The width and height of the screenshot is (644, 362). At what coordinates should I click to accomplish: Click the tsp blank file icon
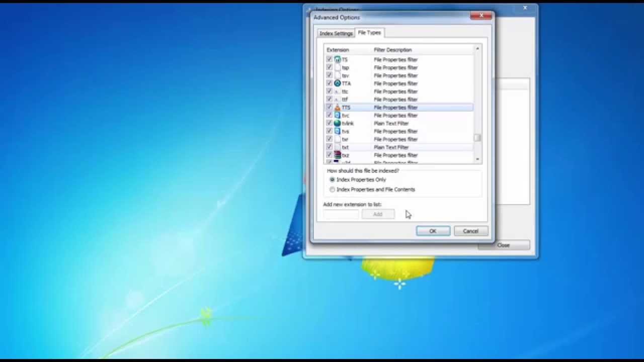point(337,67)
